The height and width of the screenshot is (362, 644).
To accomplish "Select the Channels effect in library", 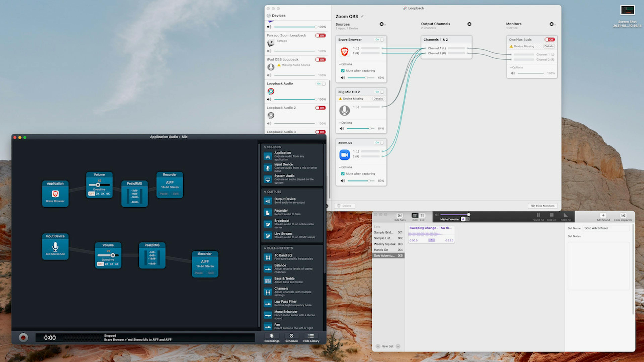I will click(292, 292).
